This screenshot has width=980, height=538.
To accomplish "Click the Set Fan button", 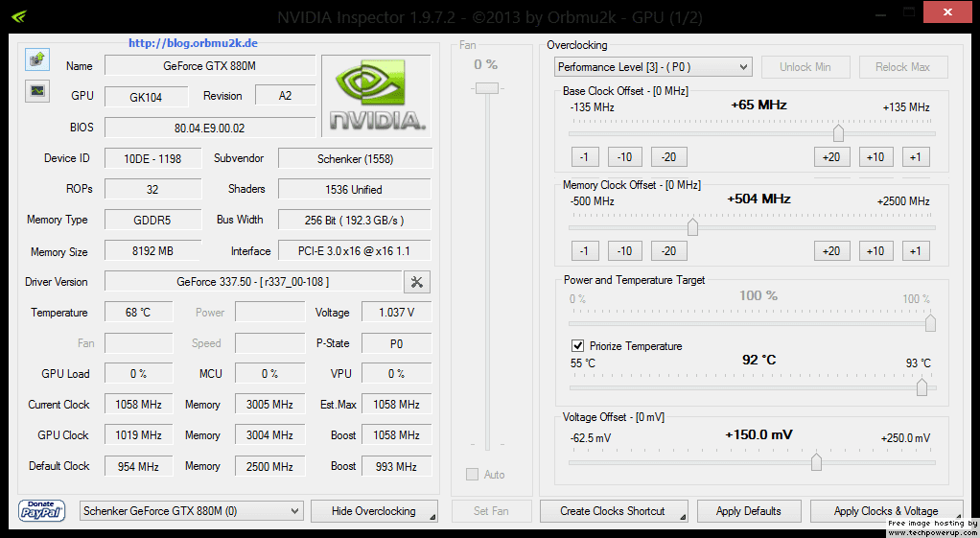I will click(x=491, y=511).
